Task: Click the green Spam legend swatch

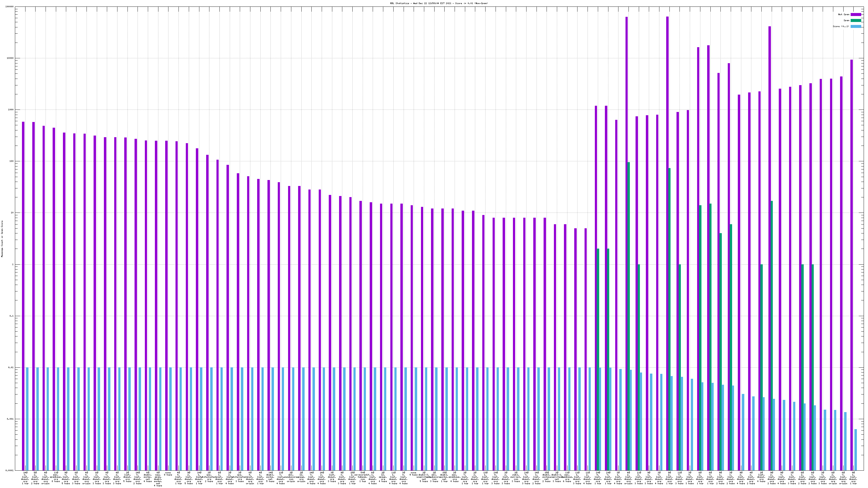Action: [x=856, y=21]
